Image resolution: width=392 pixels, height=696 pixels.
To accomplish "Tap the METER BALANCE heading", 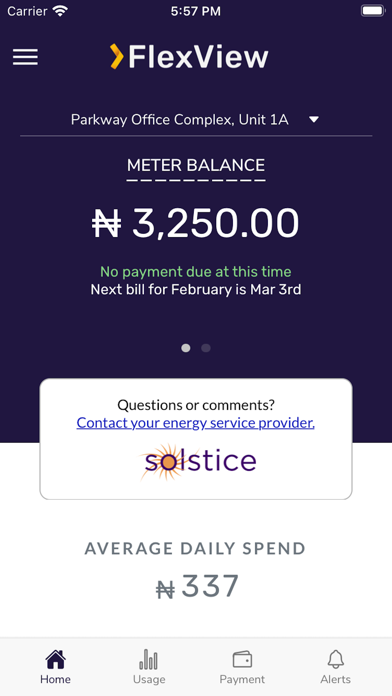I will pos(196,166).
